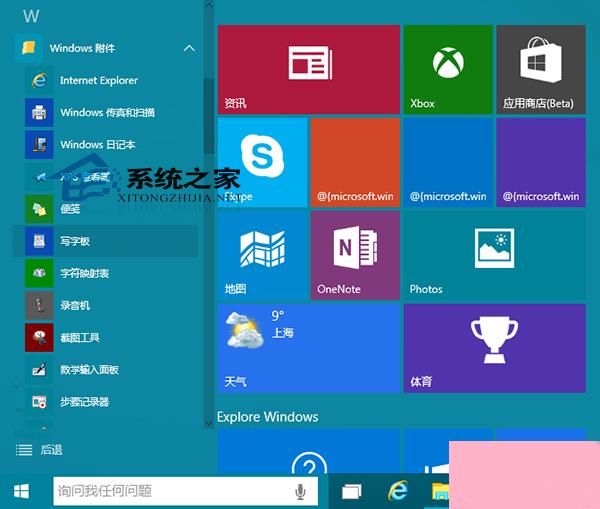Launch the OneNote tile
600x509 pixels.
(x=355, y=255)
